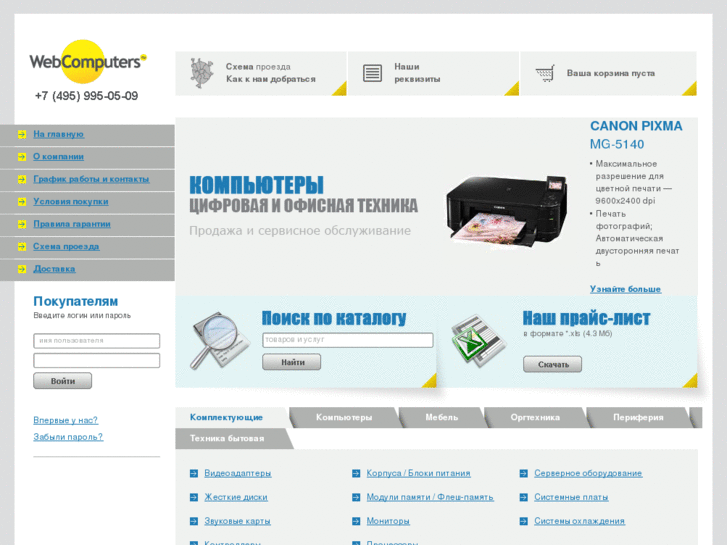Go to На главную page
This screenshot has height=545, width=727.
coord(58,134)
